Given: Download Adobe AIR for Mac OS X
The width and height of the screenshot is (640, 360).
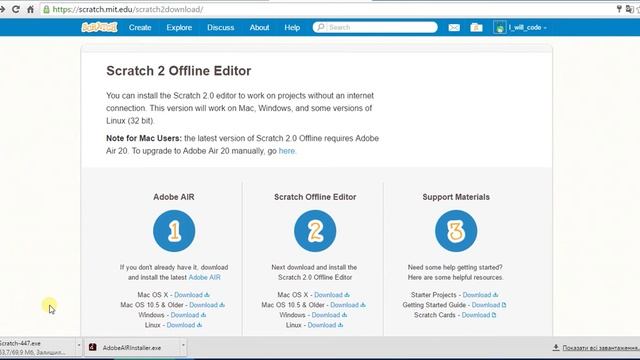Looking at the screenshot, I should 192,295.
